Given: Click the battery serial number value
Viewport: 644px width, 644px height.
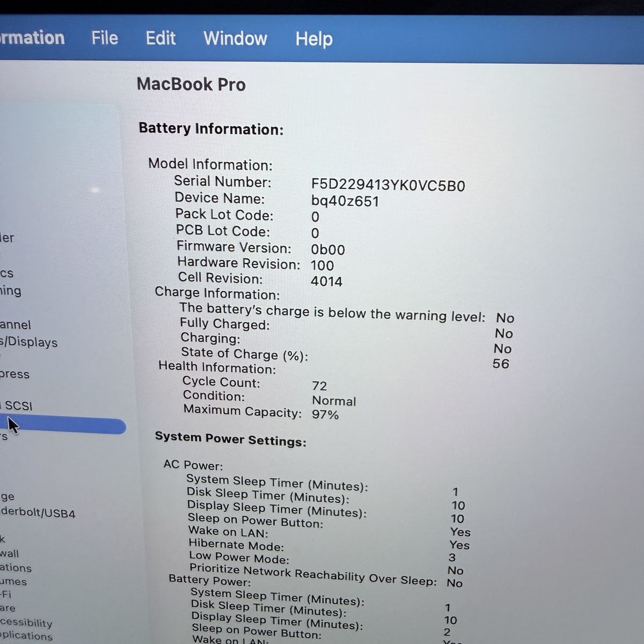Looking at the screenshot, I should (387, 186).
